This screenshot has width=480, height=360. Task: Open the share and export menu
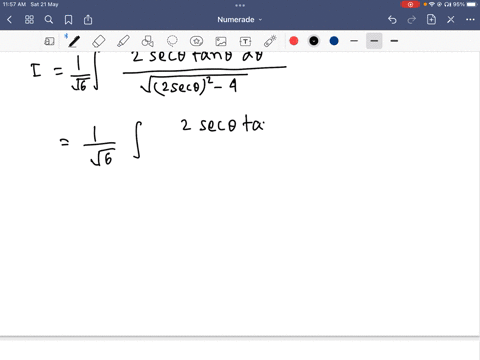[x=88, y=20]
